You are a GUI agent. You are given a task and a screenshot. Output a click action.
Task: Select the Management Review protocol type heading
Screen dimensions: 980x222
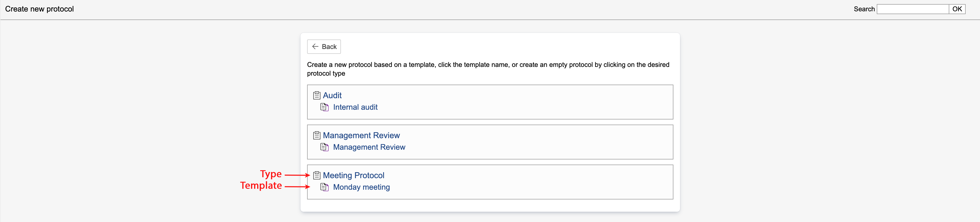[x=361, y=135]
